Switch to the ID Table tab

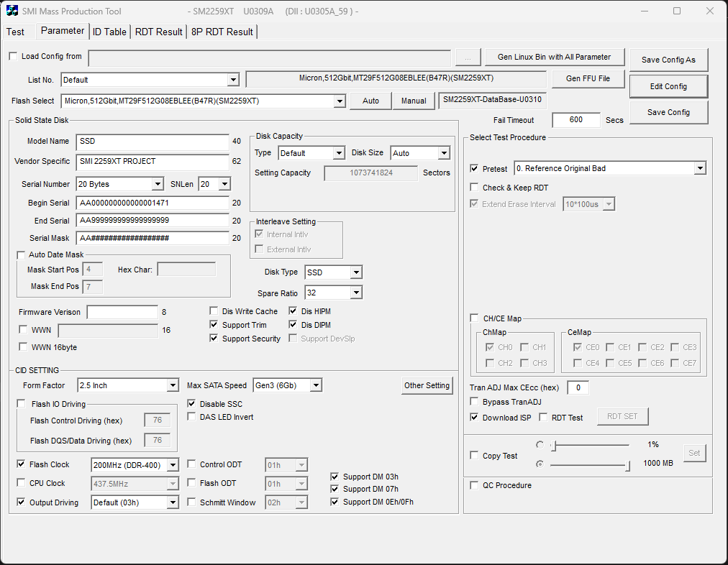(109, 32)
